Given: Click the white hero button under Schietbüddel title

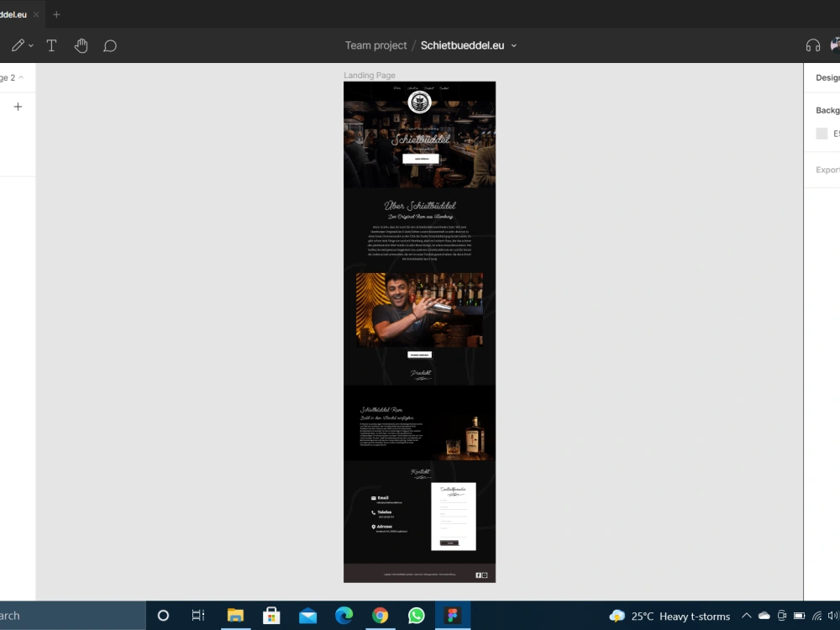Looking at the screenshot, I should [421, 159].
